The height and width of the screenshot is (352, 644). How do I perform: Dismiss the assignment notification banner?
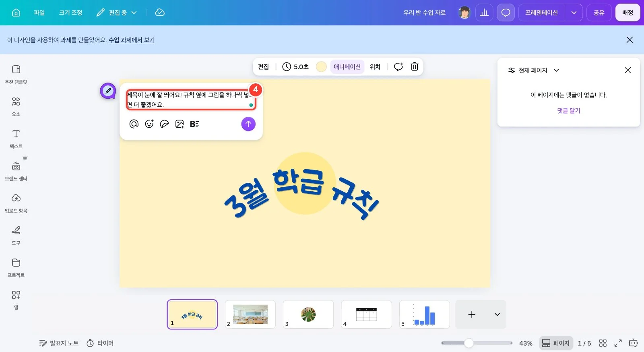[x=630, y=40]
